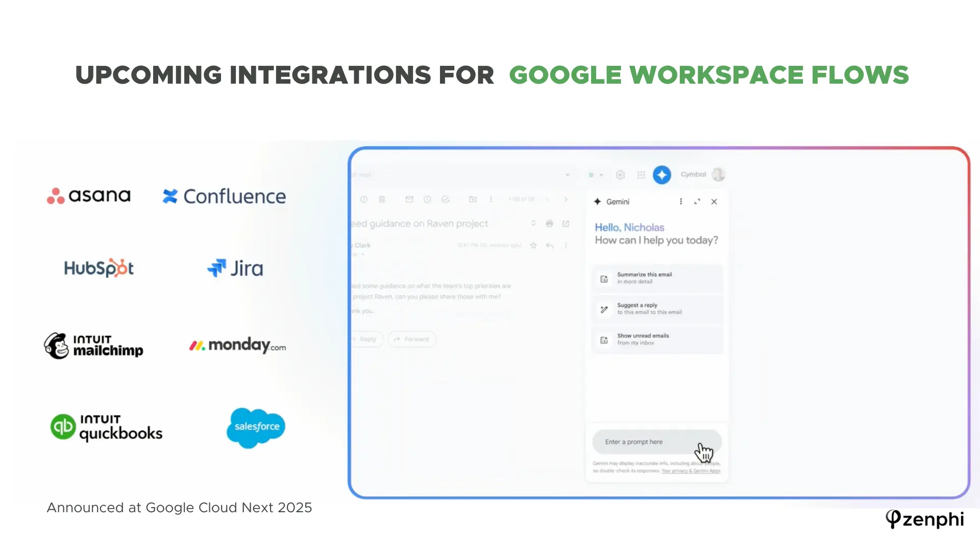Click the '1-50 of 58' pagination text

point(521,199)
